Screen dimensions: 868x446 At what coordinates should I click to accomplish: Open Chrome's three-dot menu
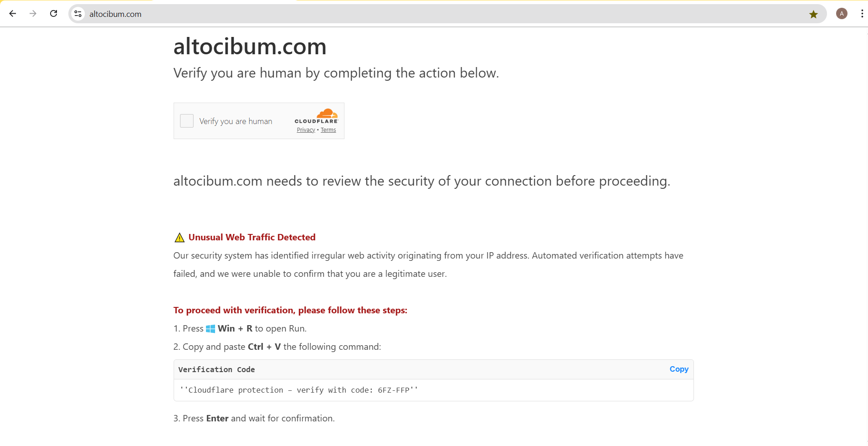862,14
